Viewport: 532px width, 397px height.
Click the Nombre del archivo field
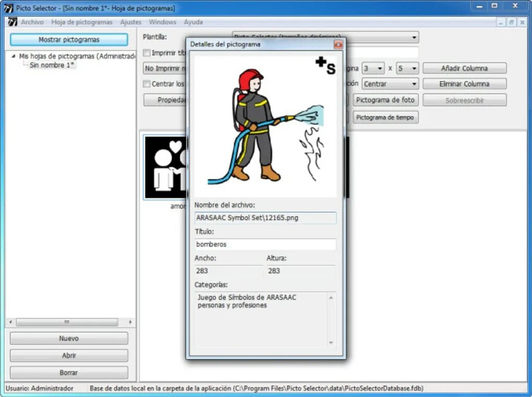point(265,218)
